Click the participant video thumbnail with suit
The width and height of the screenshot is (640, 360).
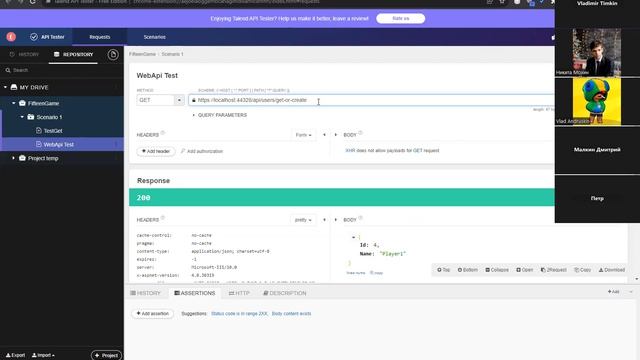597,52
